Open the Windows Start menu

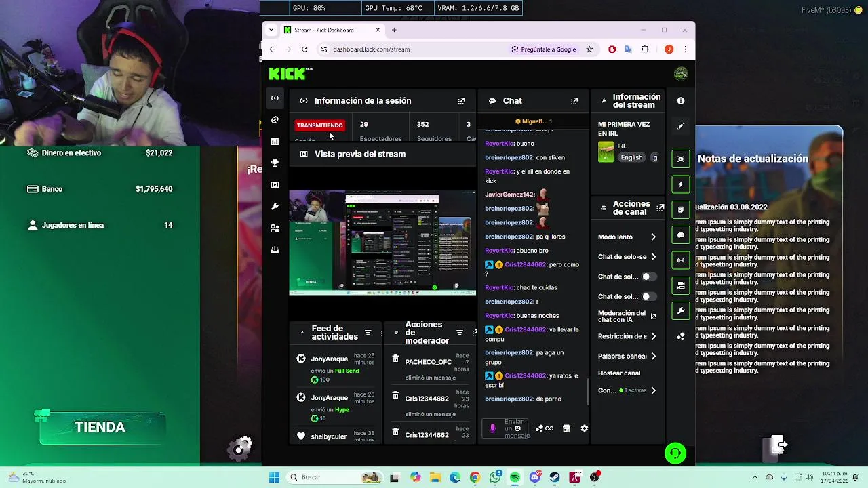[274, 477]
